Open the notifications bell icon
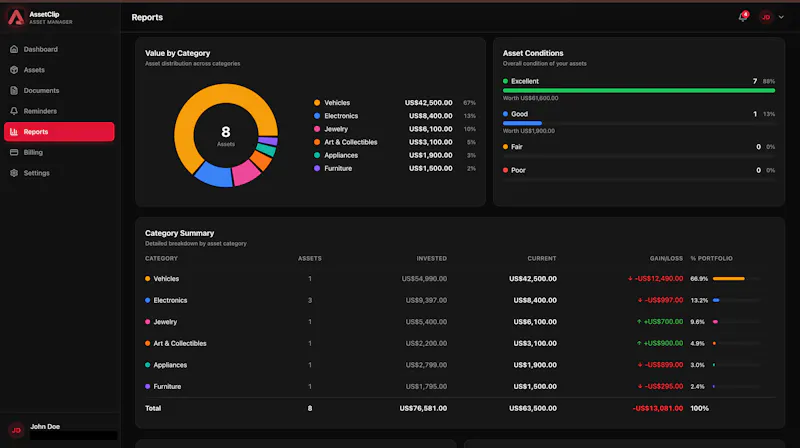This screenshot has height=448, width=800. click(x=743, y=17)
